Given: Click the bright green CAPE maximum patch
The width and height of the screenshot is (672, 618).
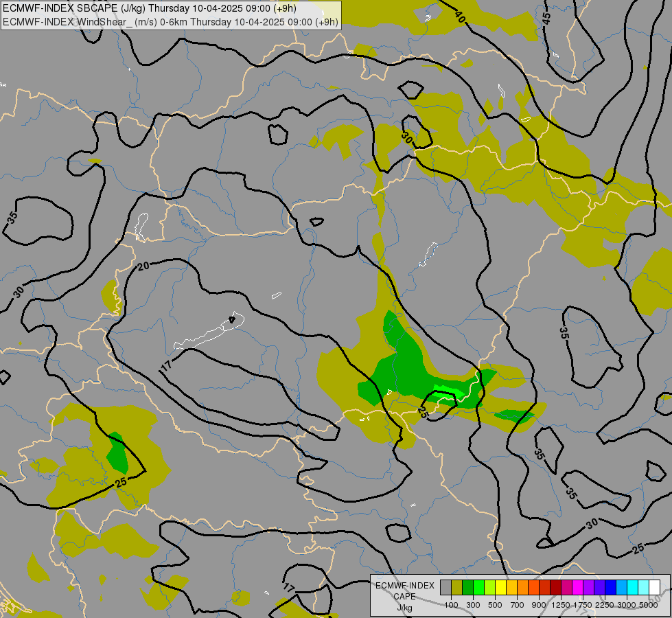Looking at the screenshot, I should tap(449, 392).
